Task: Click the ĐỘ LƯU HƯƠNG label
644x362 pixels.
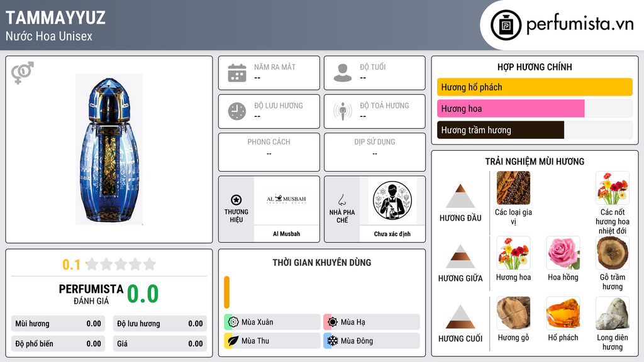Action: 279,106
